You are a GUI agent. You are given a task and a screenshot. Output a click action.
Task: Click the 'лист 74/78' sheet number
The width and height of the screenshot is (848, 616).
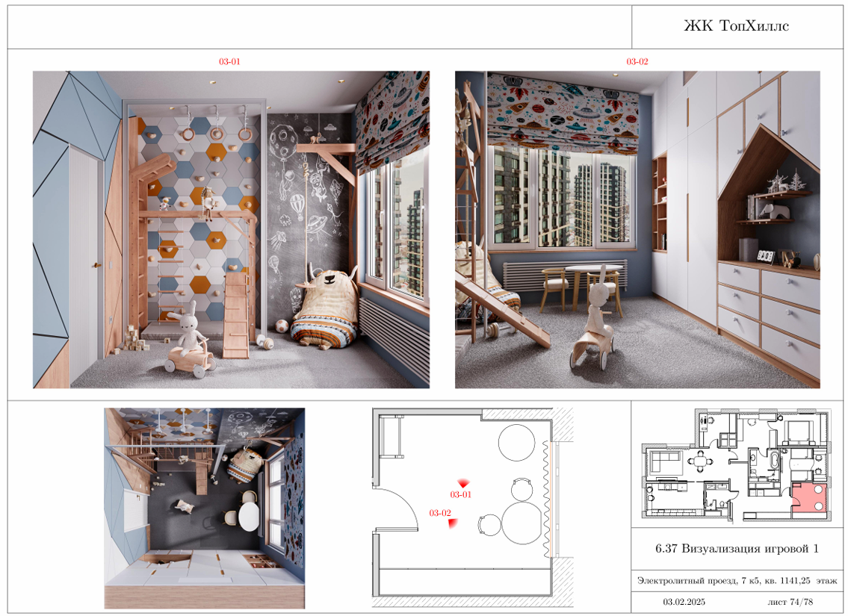790,602
